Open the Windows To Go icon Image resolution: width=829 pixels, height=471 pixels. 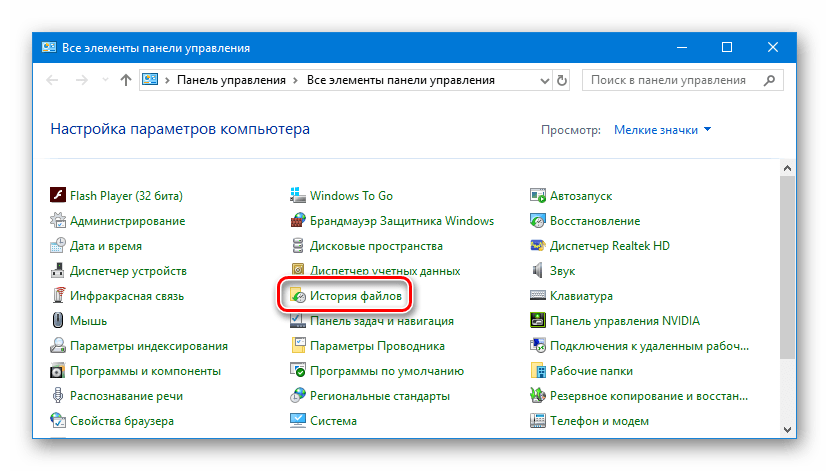tap(298, 195)
